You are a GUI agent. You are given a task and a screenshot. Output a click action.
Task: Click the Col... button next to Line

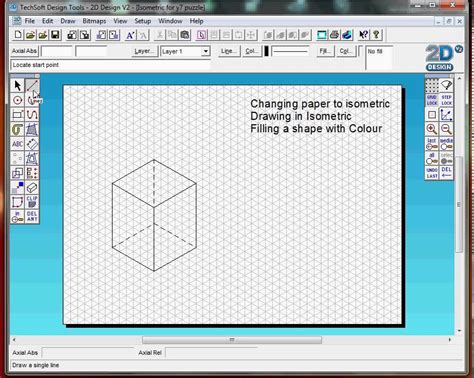click(x=251, y=51)
